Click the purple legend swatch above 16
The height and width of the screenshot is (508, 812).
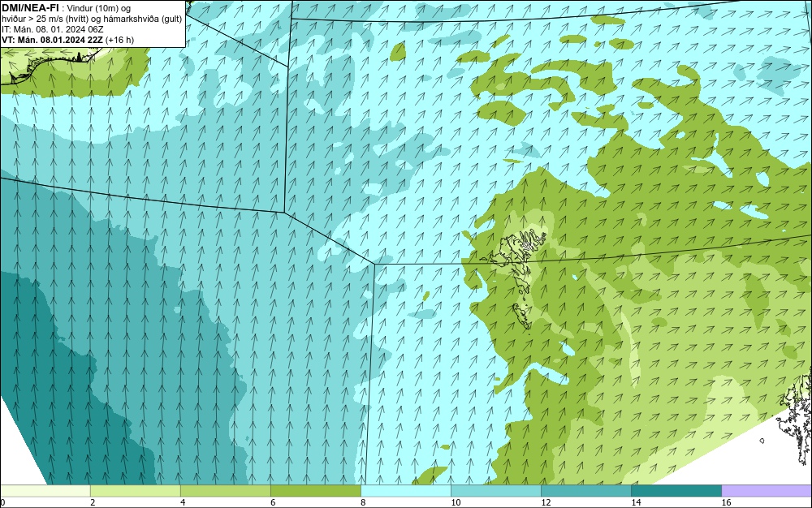tap(767, 490)
